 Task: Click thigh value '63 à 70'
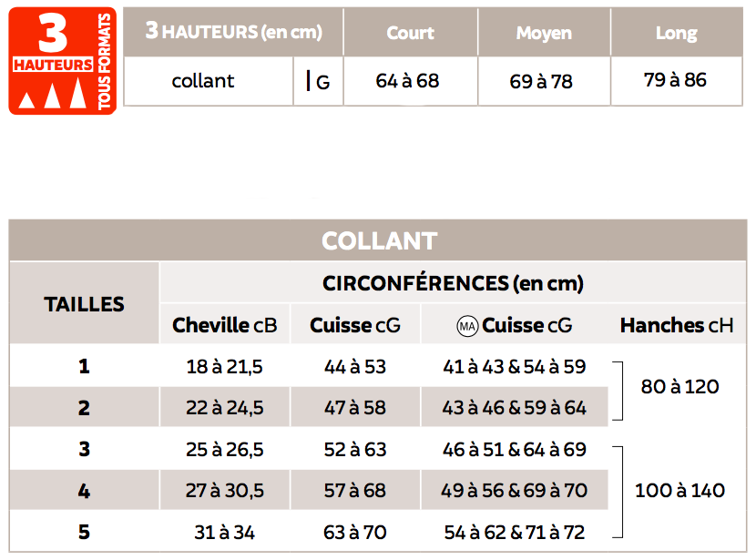(355, 533)
